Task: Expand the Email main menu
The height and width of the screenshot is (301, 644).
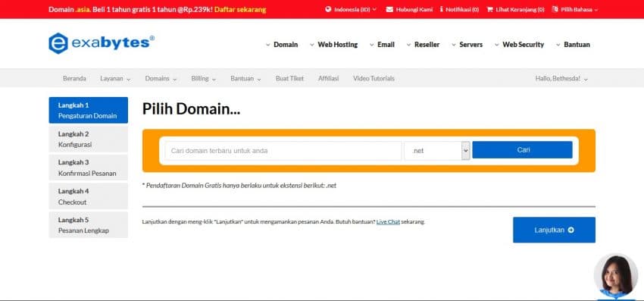Action: [x=382, y=45]
